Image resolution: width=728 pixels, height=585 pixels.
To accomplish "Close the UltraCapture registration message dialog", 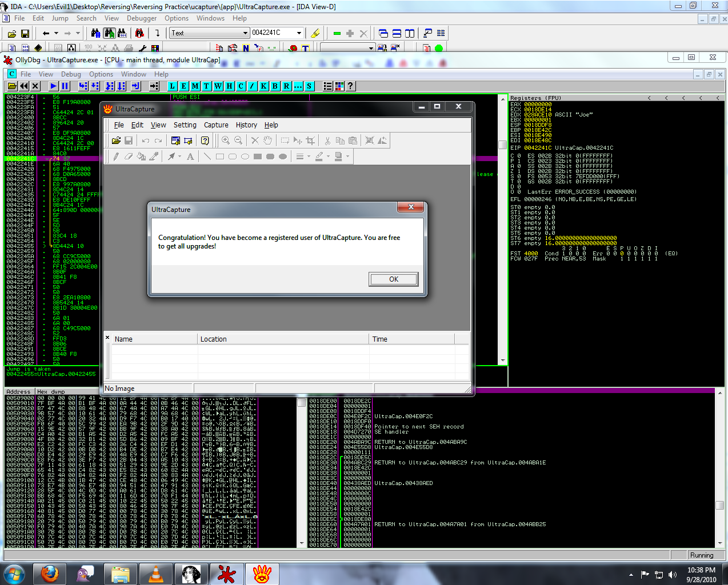I will [x=411, y=207].
